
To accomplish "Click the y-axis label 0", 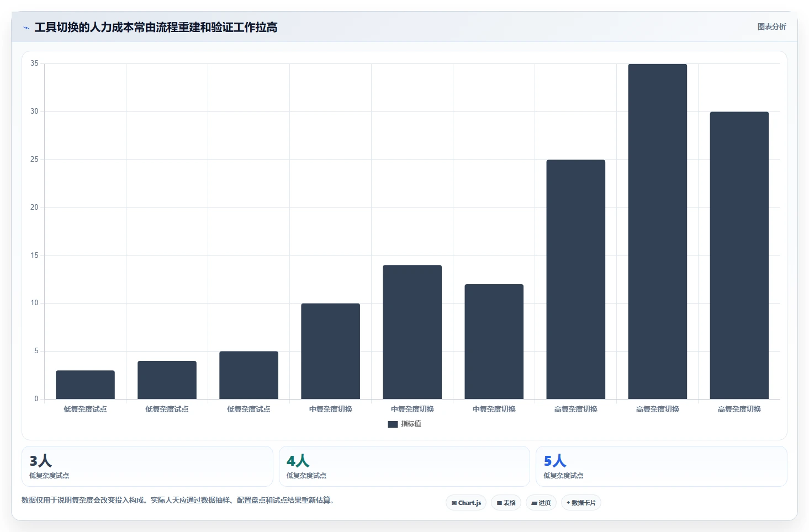I will (x=36, y=399).
